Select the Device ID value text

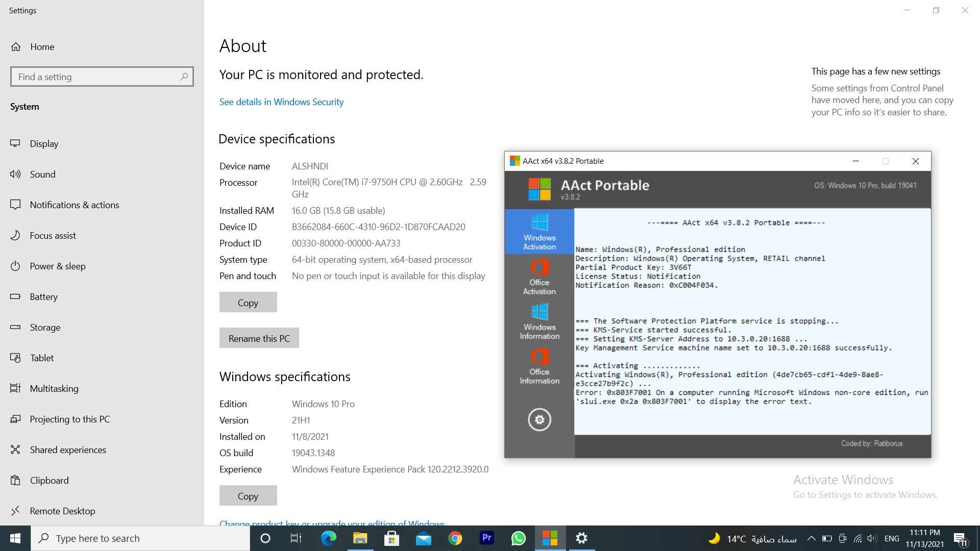[x=378, y=227]
